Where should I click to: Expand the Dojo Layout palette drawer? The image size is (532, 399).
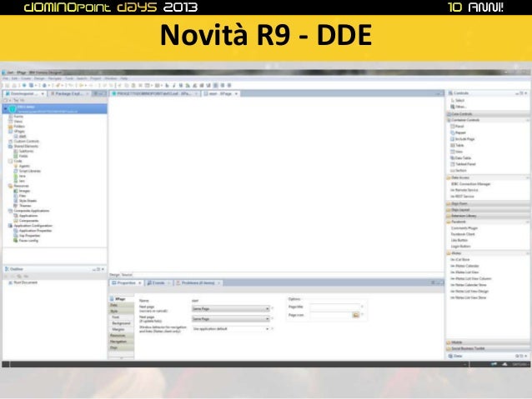[x=488, y=210]
